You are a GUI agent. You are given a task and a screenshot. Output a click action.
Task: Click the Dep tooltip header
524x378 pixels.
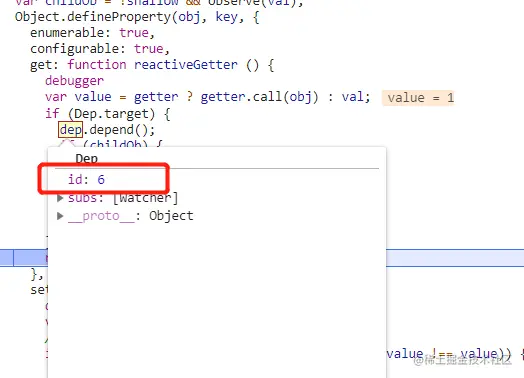[87, 158]
